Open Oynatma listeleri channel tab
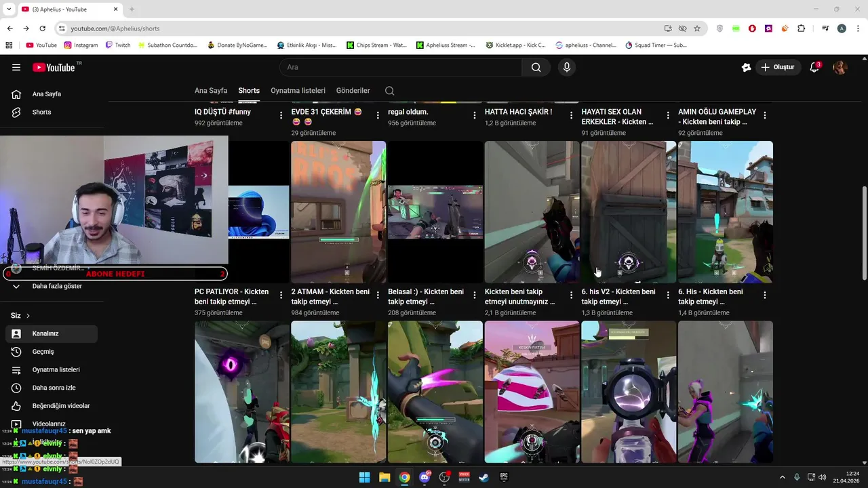 (298, 91)
